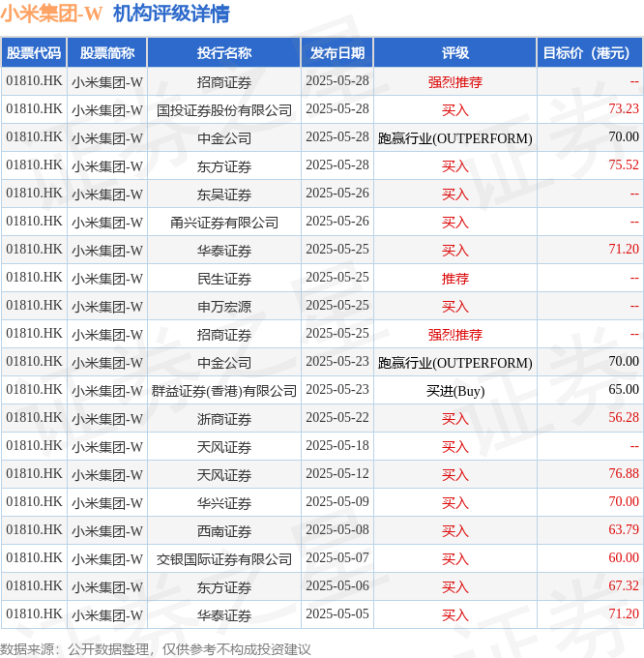Click the 小米集团-W title text
The image size is (644, 658).
coord(51,14)
